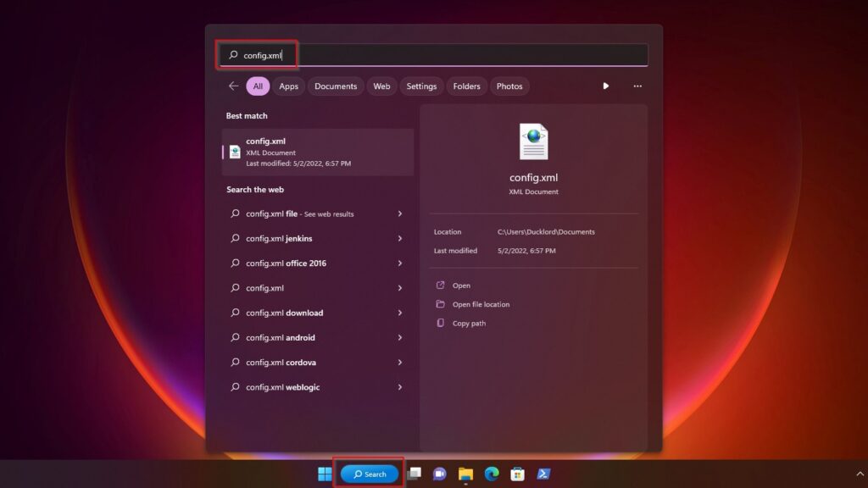Open the three-dot more options menu
Image resolution: width=868 pixels, height=488 pixels.
[x=637, y=86]
